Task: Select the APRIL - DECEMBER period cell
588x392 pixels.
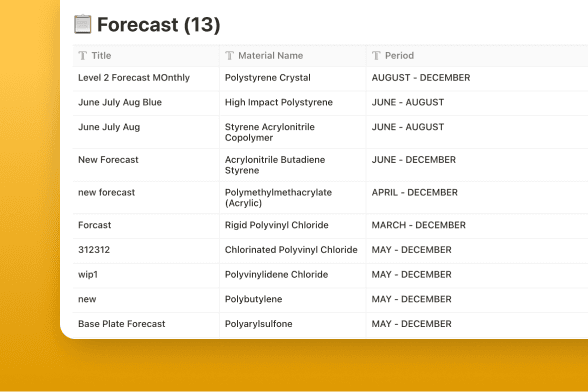Action: click(477, 198)
